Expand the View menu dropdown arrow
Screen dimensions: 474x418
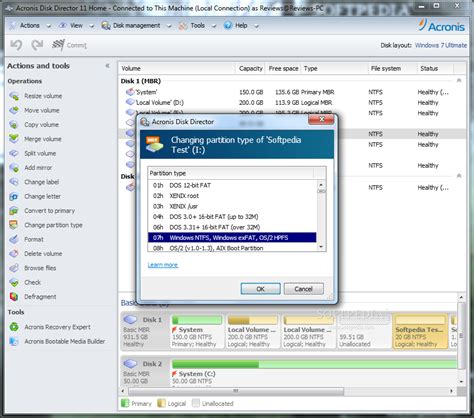click(92, 26)
